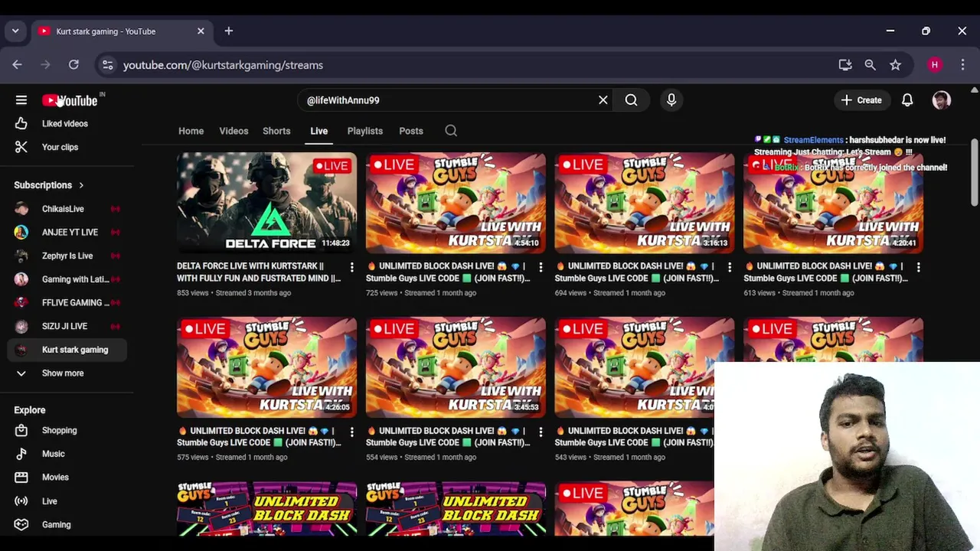
Task: Open Chrome profile H avatar
Action: tap(935, 65)
